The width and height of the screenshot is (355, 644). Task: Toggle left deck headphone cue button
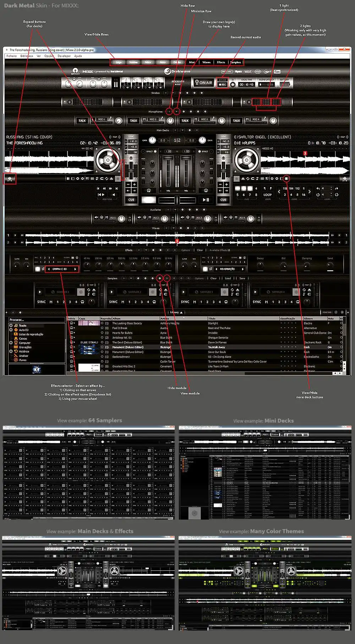tap(148, 190)
